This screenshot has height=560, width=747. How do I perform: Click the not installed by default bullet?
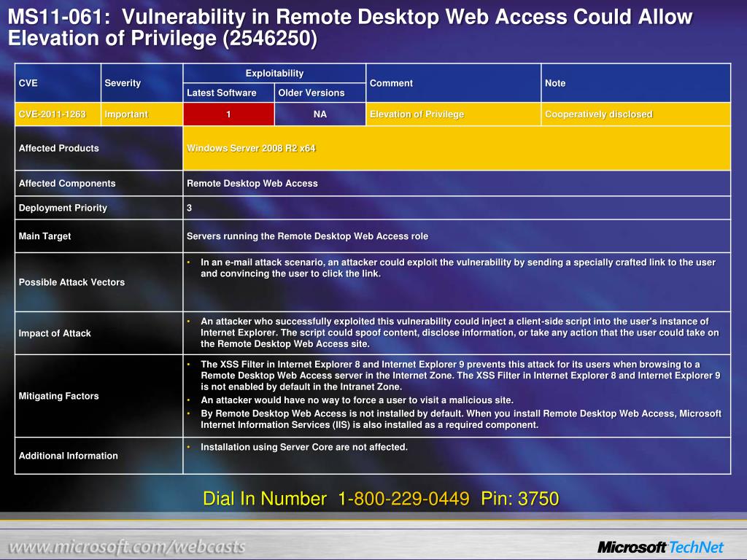pyautogui.click(x=461, y=419)
